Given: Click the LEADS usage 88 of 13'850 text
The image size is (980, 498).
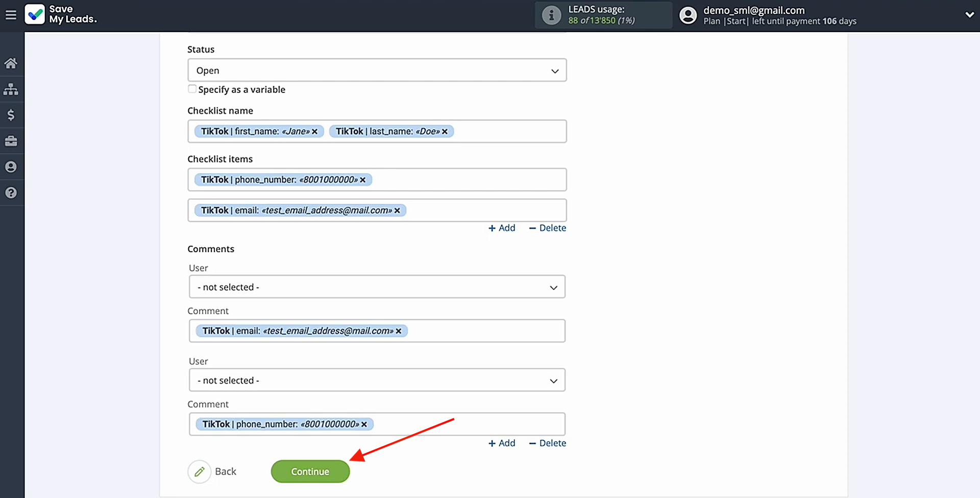Looking at the screenshot, I should 601,20.
